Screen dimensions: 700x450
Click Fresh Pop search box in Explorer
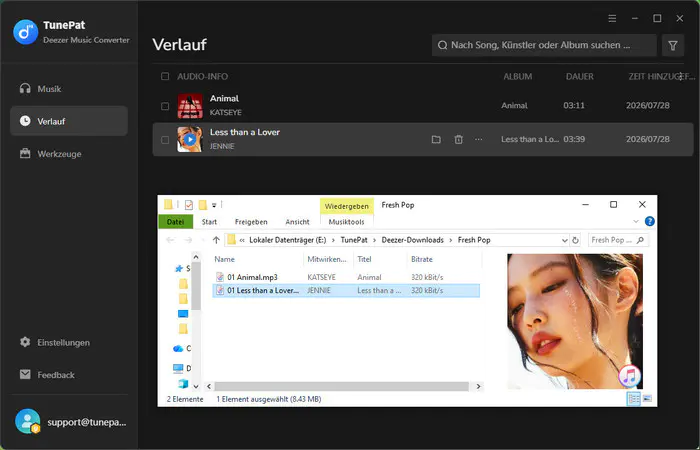click(618, 240)
